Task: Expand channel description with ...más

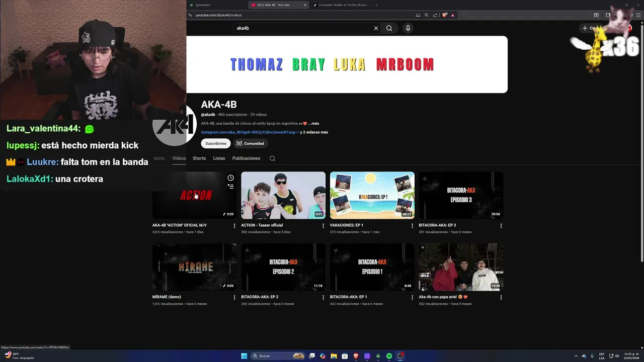Action: click(313, 123)
